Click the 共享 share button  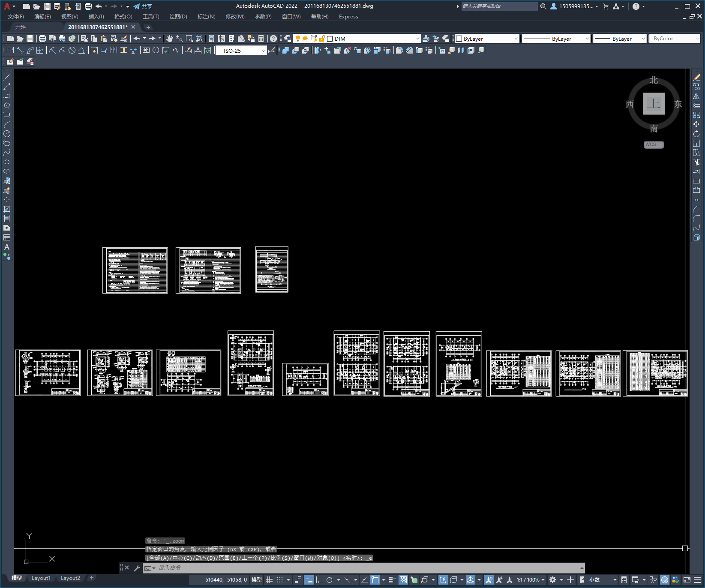coord(143,6)
